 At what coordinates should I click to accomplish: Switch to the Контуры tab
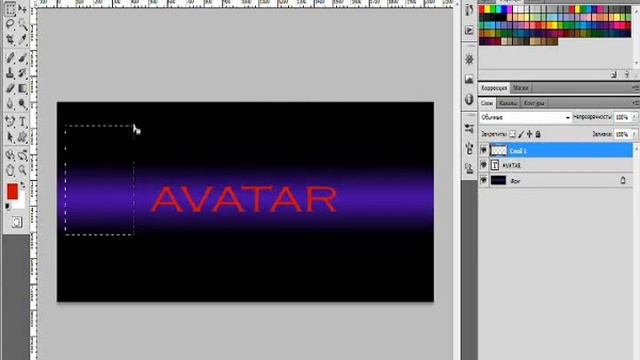[x=534, y=103]
